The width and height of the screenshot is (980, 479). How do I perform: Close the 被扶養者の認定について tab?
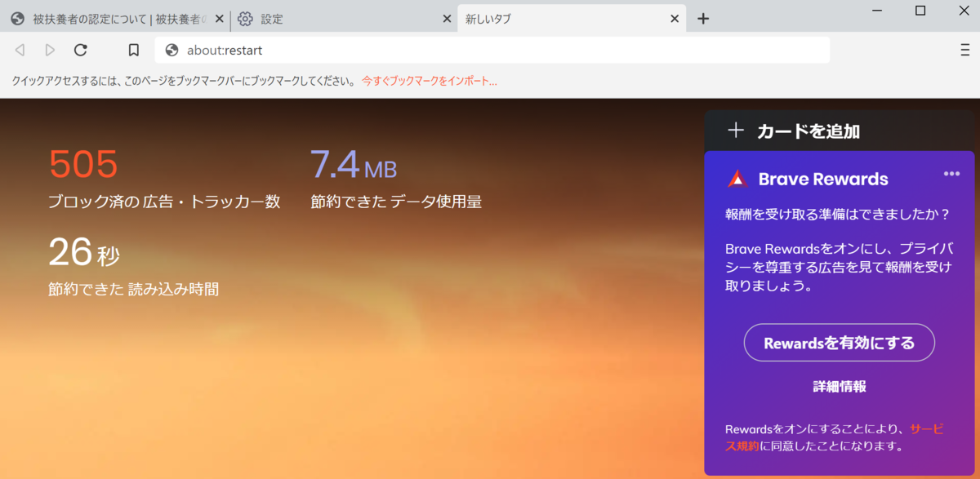[x=219, y=19]
